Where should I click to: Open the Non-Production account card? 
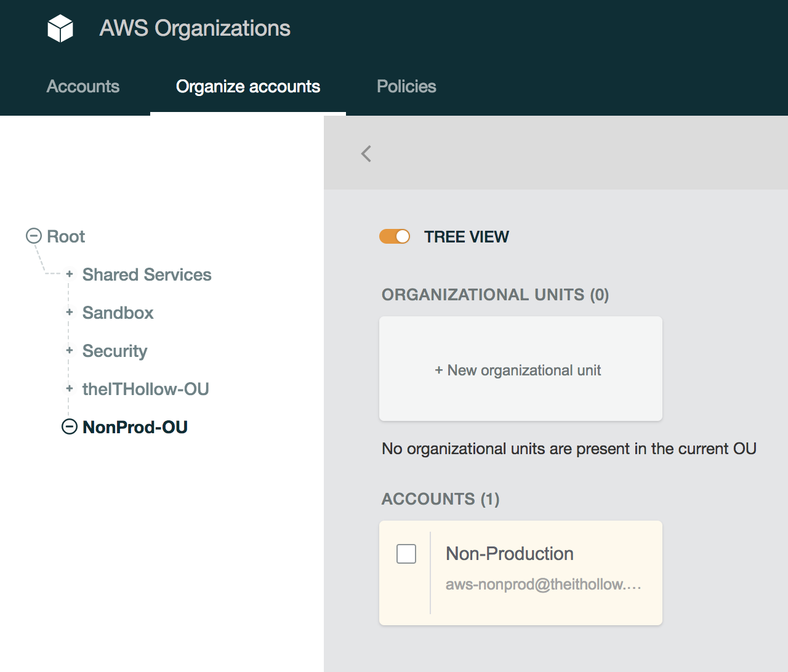pos(510,554)
